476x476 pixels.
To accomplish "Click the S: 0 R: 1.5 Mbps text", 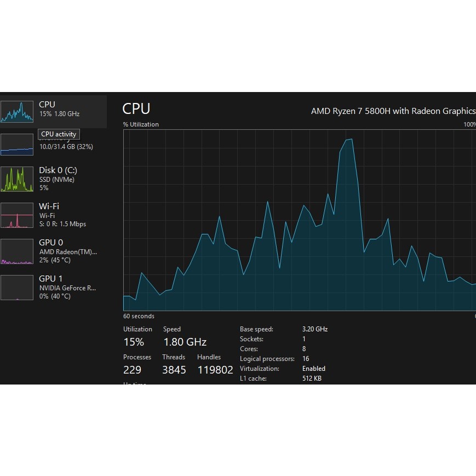I will (62, 224).
